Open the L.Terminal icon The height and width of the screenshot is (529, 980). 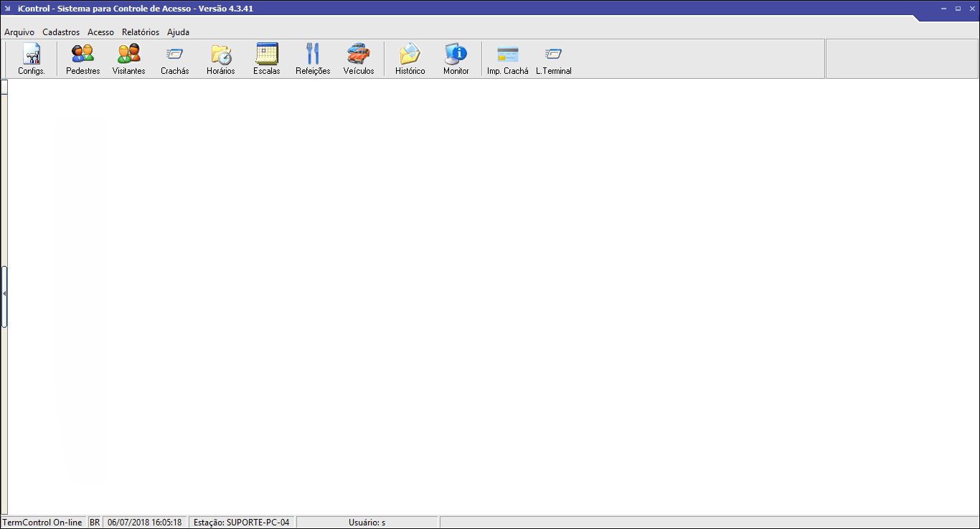point(554,59)
